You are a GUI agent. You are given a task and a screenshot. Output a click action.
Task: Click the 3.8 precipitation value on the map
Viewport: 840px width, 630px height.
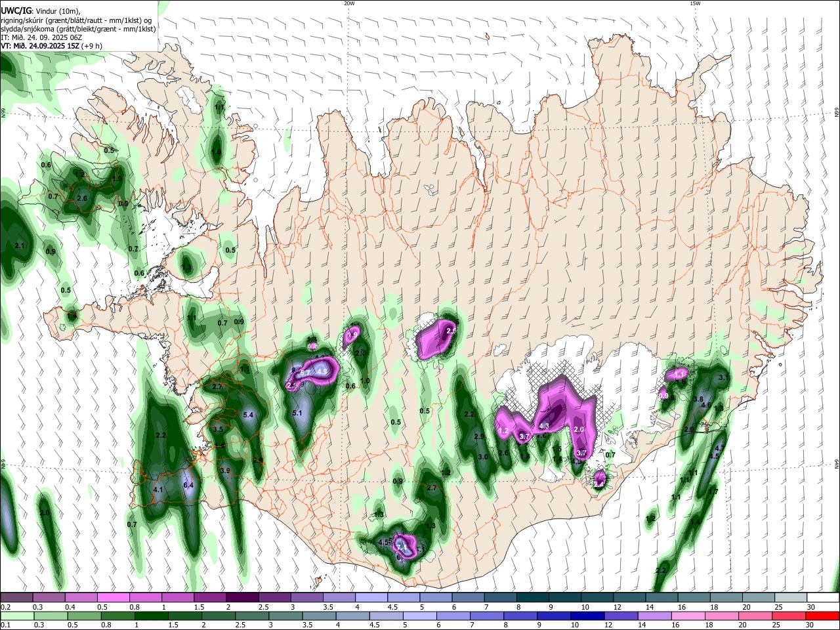[698, 400]
